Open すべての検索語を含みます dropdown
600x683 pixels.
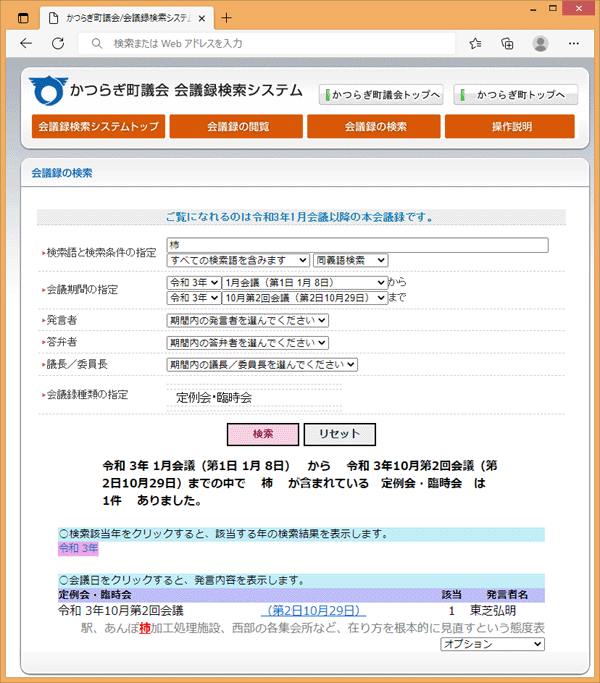pyautogui.click(x=238, y=260)
